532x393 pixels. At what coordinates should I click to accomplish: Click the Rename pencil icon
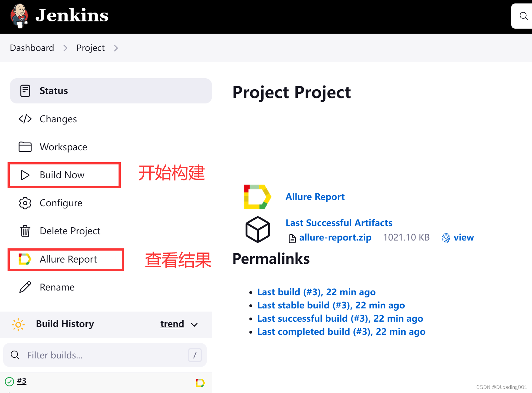25,287
